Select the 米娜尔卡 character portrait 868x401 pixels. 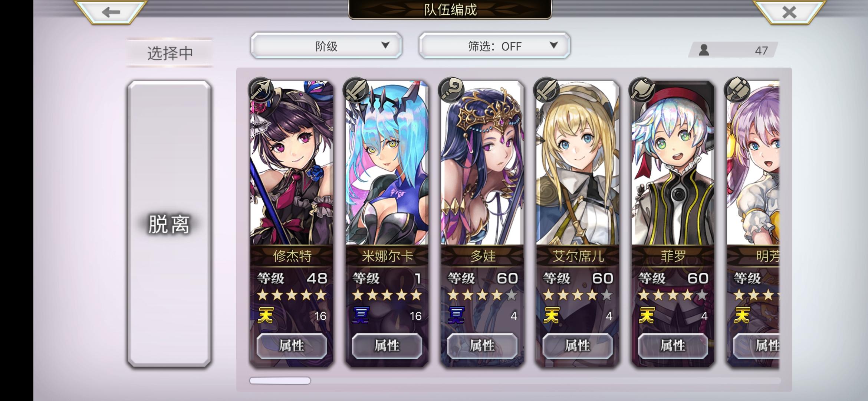tap(387, 163)
